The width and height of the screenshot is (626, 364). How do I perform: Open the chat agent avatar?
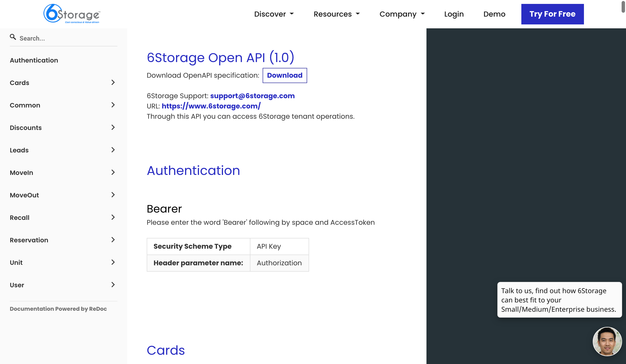point(607,342)
